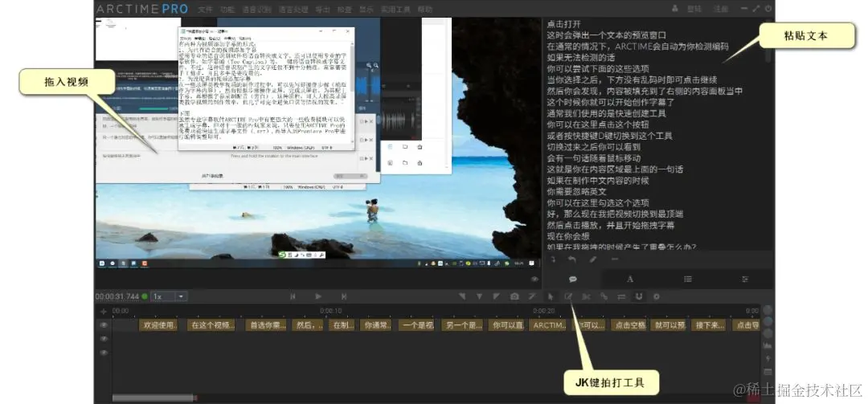Select the pointer selection tool
The height and width of the screenshot is (404, 868).
551,296
